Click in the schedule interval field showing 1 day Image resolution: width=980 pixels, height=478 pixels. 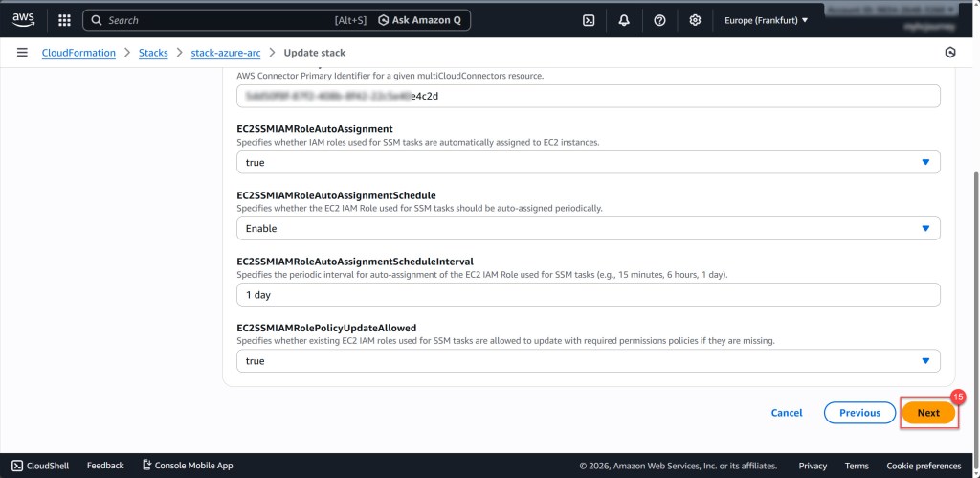[588, 295]
